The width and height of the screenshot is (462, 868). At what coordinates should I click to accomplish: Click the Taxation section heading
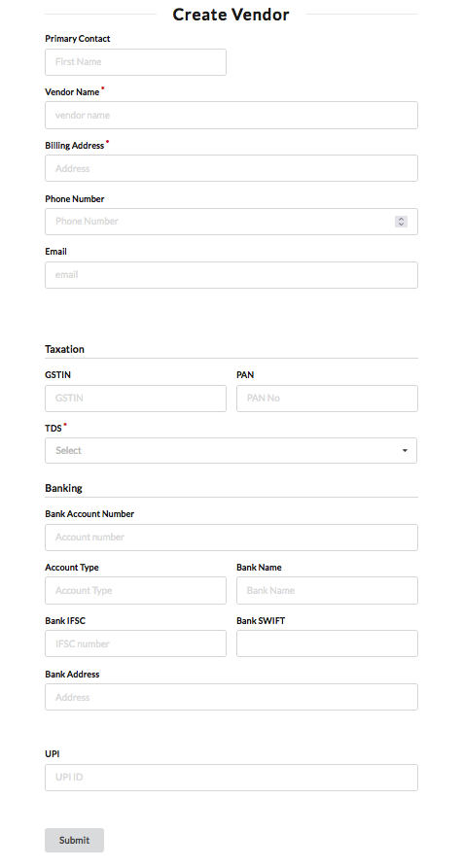pos(65,349)
